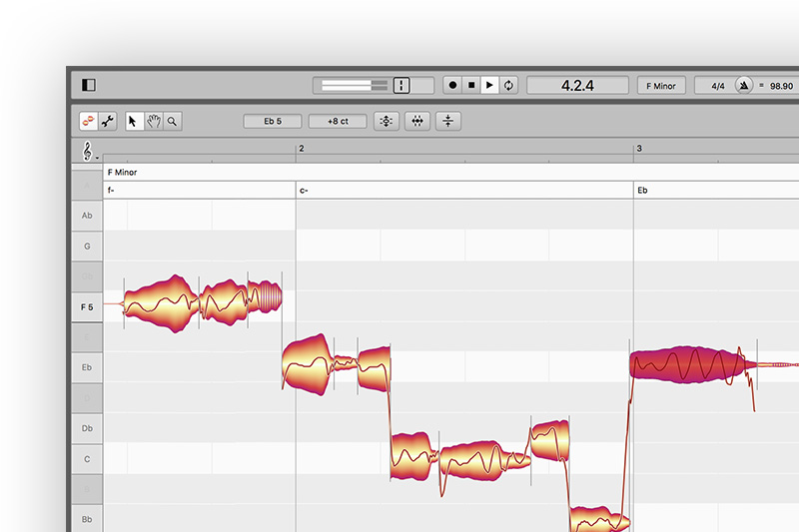Image resolution: width=799 pixels, height=532 pixels.
Task: Click the 4.2.4 position display
Action: (577, 85)
